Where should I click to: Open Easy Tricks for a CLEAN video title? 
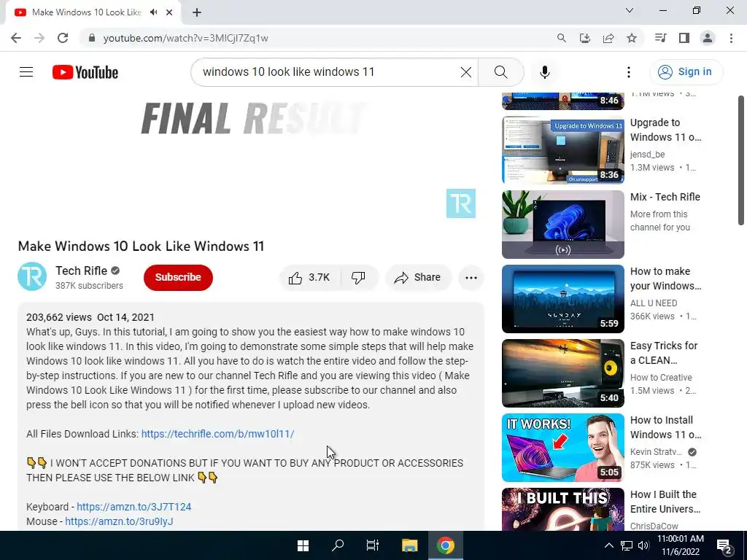pos(664,353)
